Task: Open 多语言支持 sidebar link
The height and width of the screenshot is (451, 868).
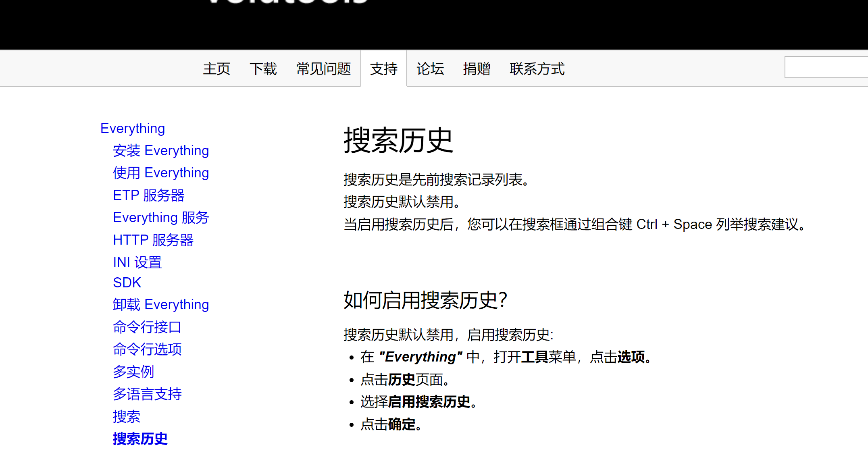Action: tap(147, 394)
